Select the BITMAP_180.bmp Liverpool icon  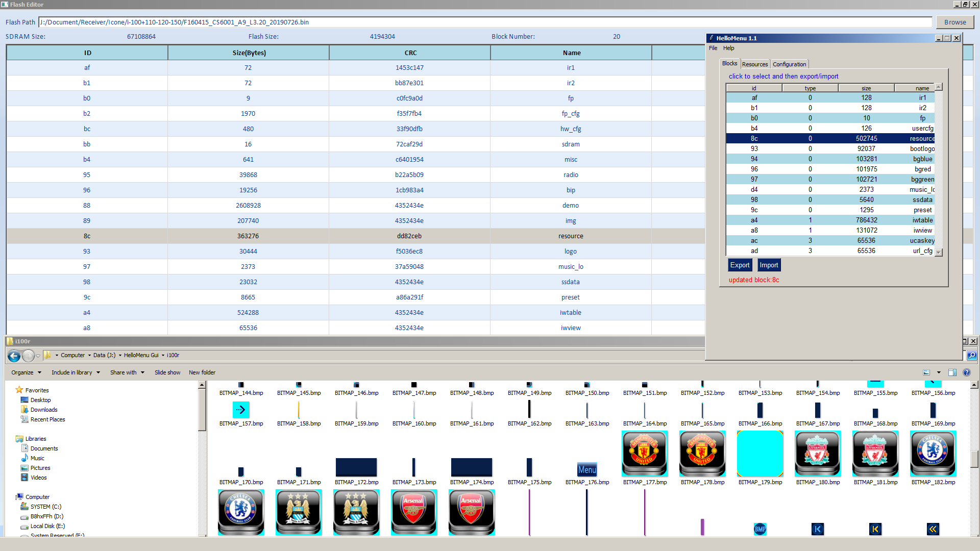pyautogui.click(x=818, y=454)
